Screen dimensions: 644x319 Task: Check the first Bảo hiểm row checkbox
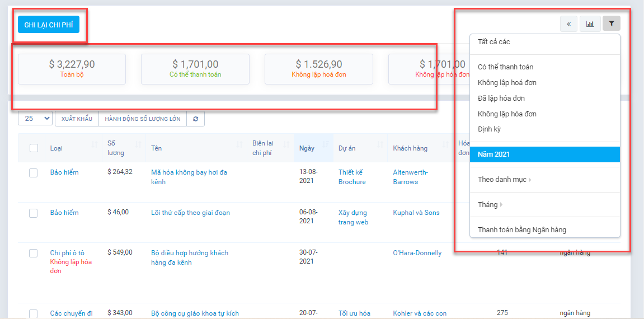click(x=34, y=173)
